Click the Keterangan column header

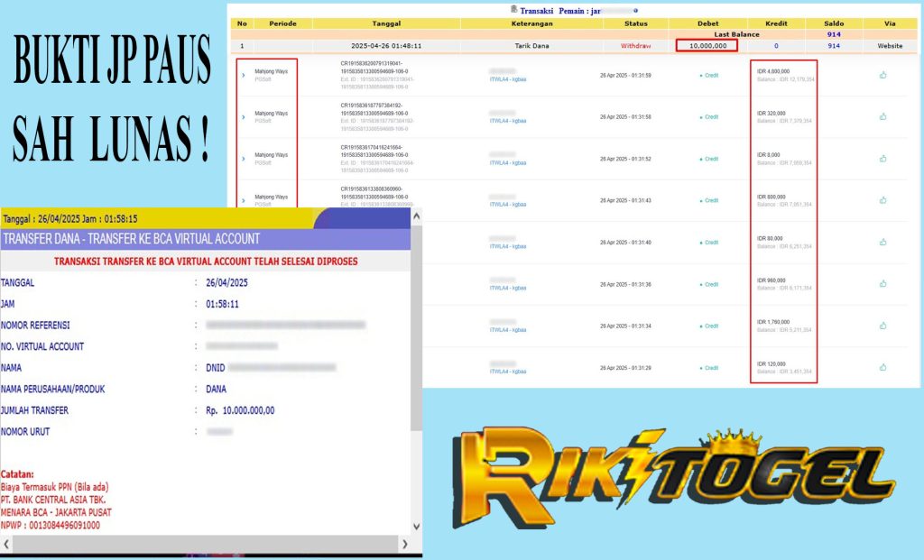(x=532, y=23)
